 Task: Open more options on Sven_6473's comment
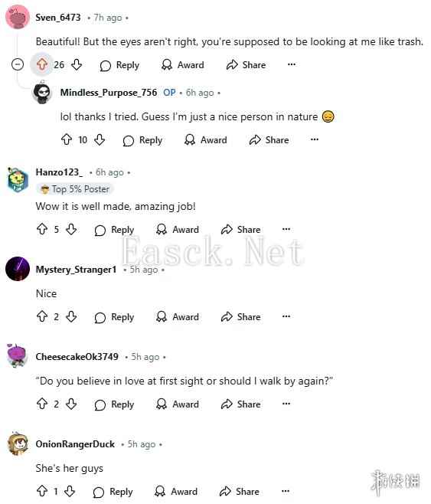(x=292, y=64)
